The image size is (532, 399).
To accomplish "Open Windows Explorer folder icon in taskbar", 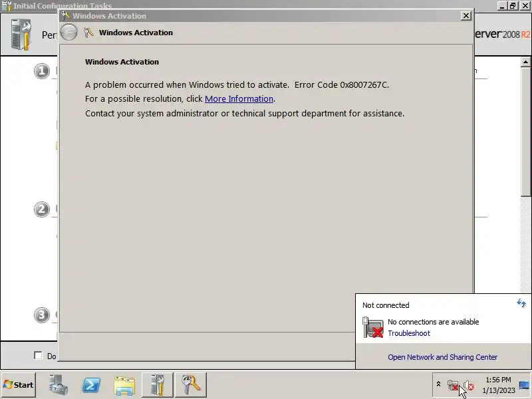I will click(x=124, y=385).
